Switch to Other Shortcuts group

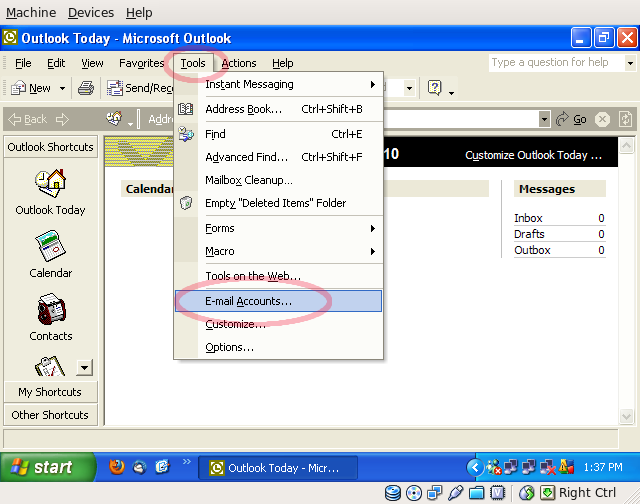[51, 415]
